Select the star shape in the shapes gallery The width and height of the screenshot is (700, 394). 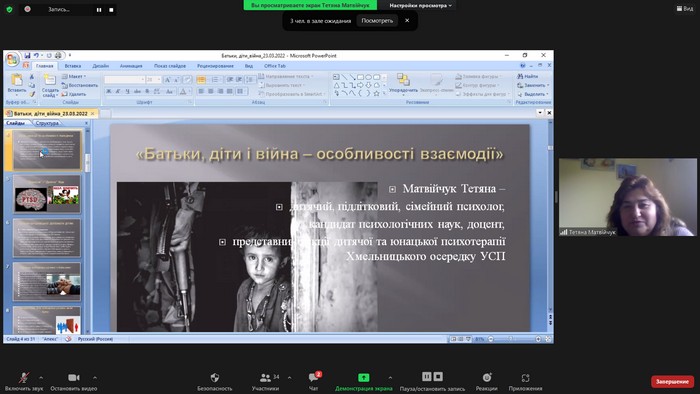coord(376,94)
